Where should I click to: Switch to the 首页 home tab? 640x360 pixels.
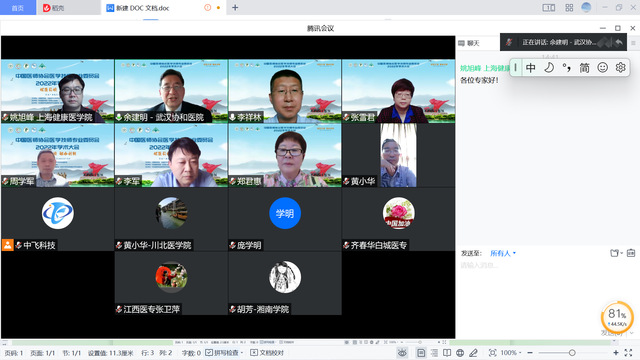tap(18, 8)
